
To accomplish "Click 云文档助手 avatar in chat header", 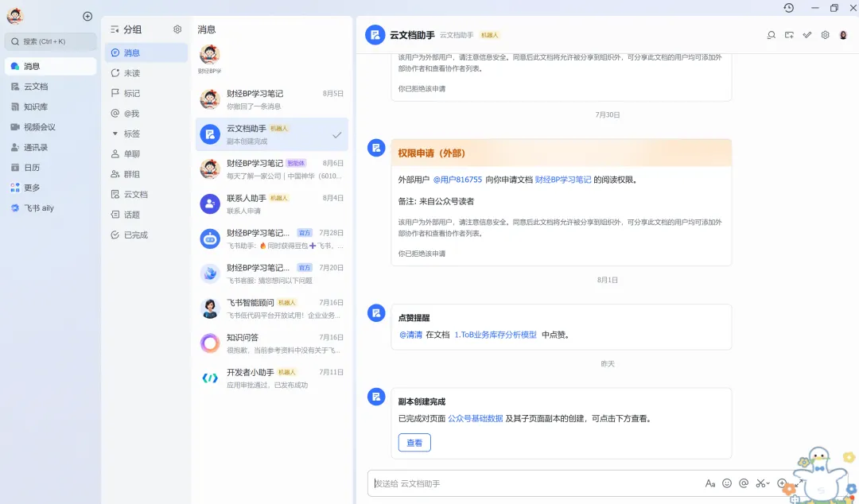I will [375, 35].
